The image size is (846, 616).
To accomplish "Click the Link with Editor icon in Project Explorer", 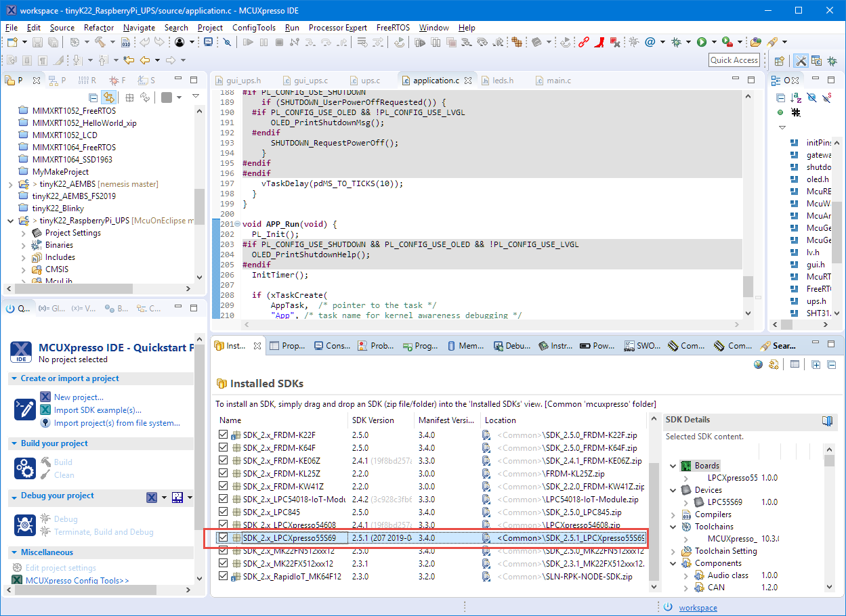I will pyautogui.click(x=108, y=97).
